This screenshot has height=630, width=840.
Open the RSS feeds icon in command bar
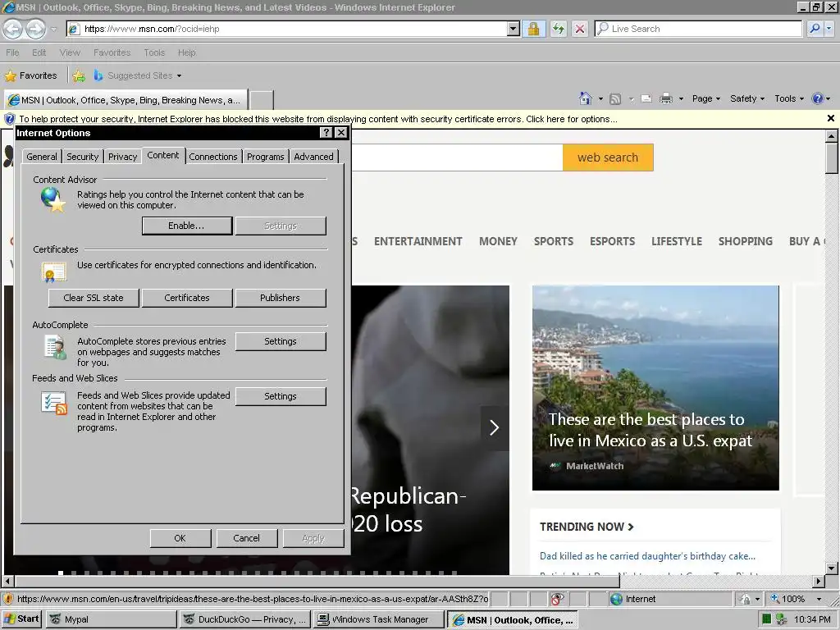pos(615,98)
